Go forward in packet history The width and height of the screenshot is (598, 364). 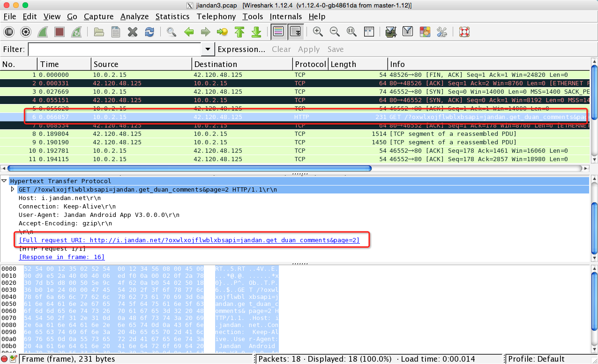205,32
